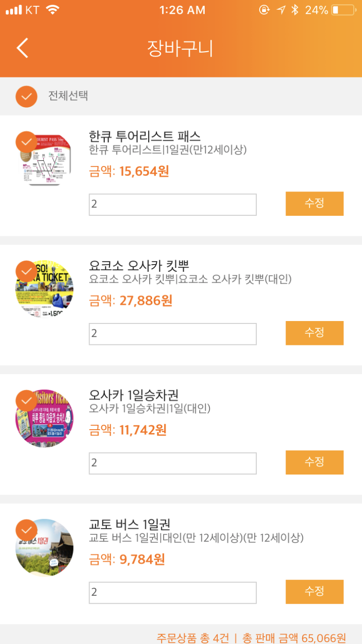The height and width of the screenshot is (644, 362).
Task: Focus quantity field for 오사카 1일승차권
Action: (172, 463)
